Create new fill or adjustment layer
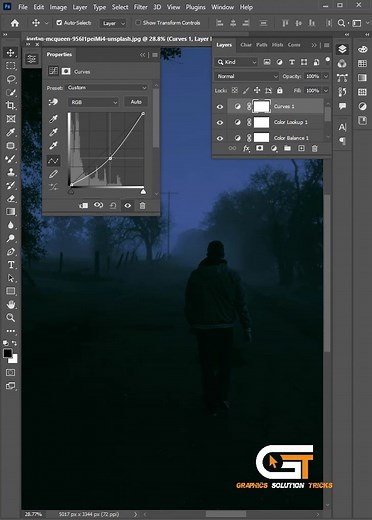The height and width of the screenshot is (520, 372). click(274, 148)
